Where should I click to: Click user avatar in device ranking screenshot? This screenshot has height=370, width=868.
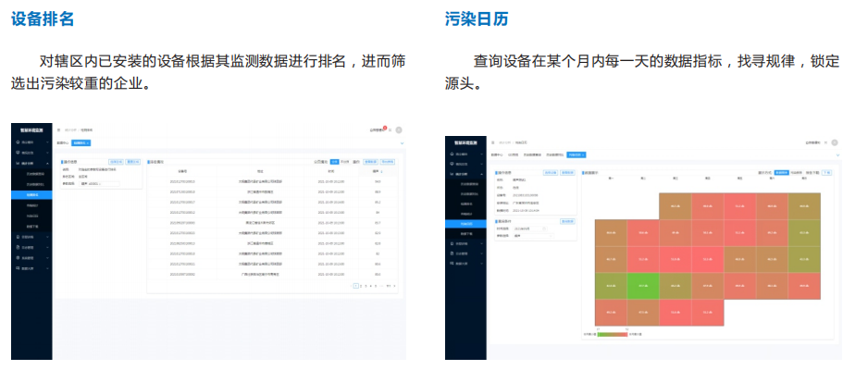[399, 130]
